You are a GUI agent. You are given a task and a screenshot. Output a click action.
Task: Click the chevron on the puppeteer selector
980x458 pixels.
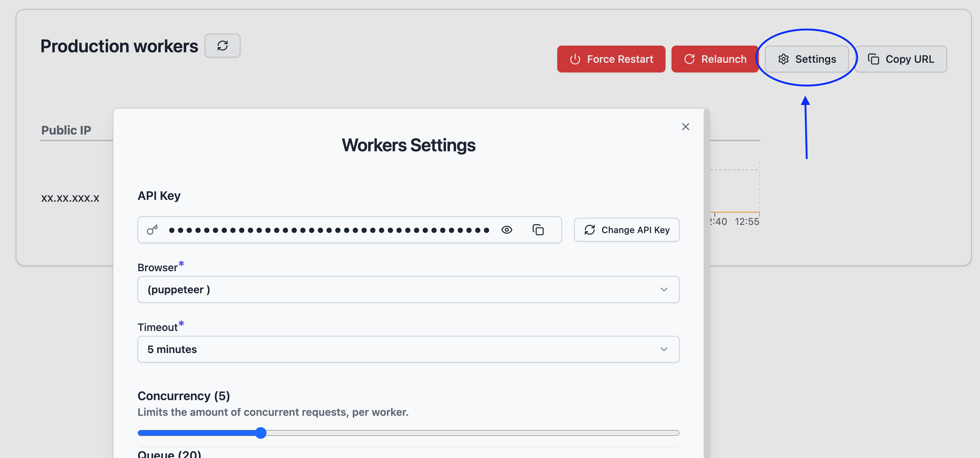tap(664, 290)
